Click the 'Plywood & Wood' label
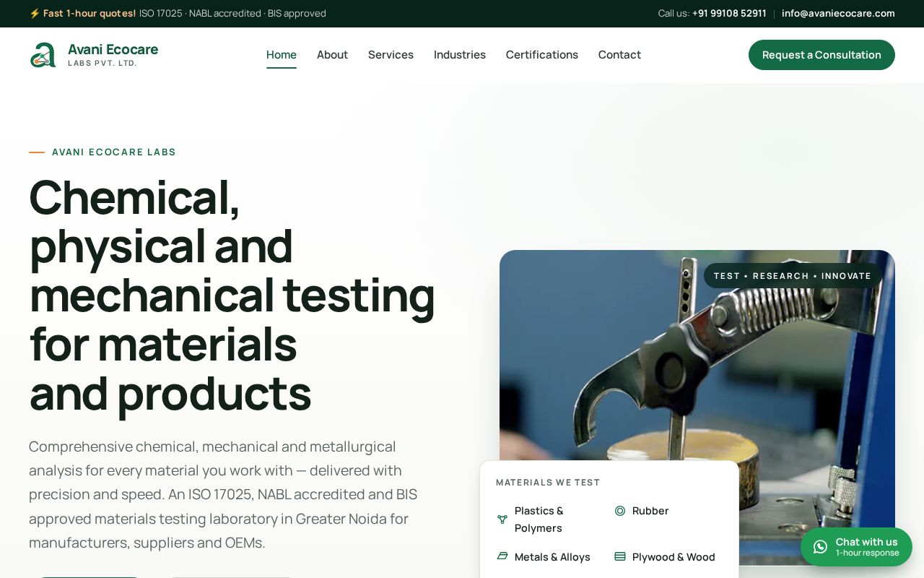This screenshot has height=578, width=924. click(674, 557)
